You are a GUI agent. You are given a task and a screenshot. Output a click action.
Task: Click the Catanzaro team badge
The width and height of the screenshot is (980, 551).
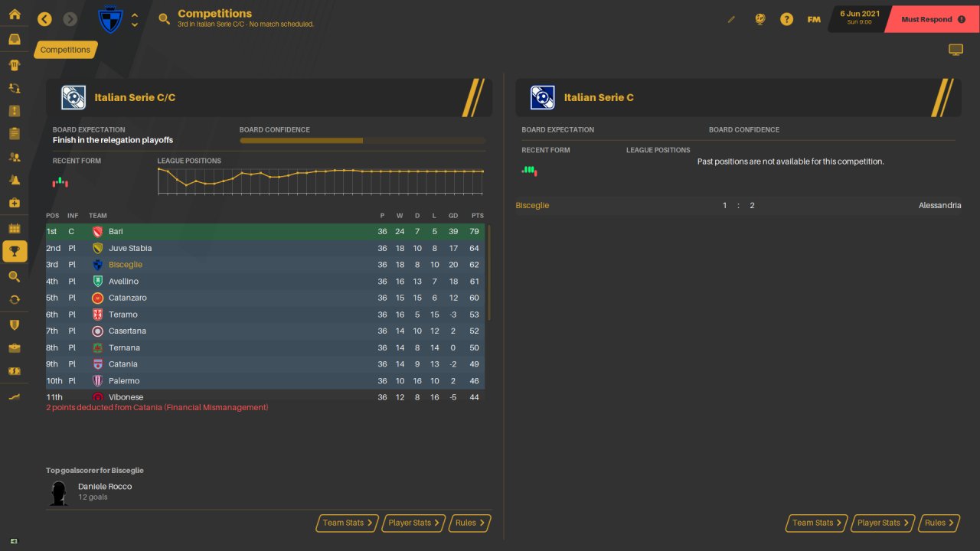tap(97, 298)
